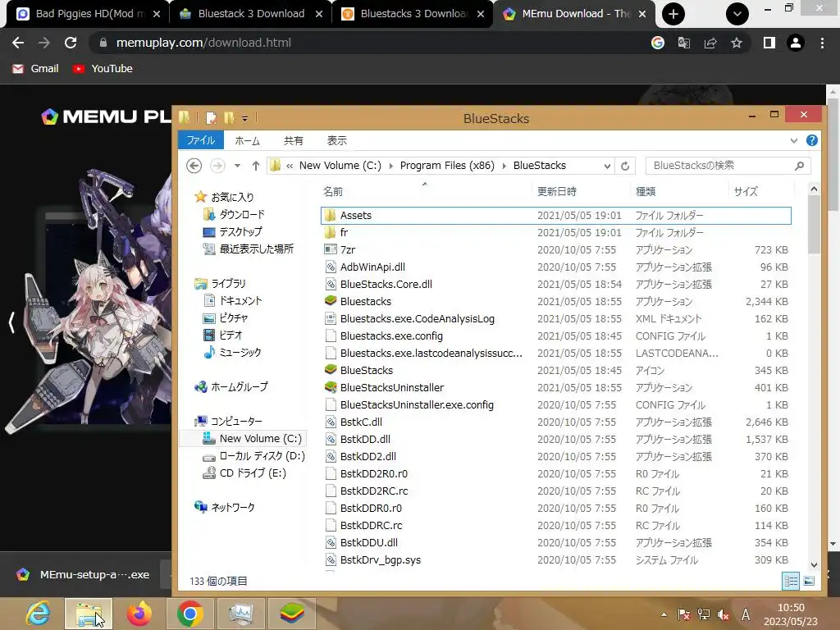This screenshot has height=630, width=840.
Task: Click Explorer back navigation arrow
Action: (194, 166)
